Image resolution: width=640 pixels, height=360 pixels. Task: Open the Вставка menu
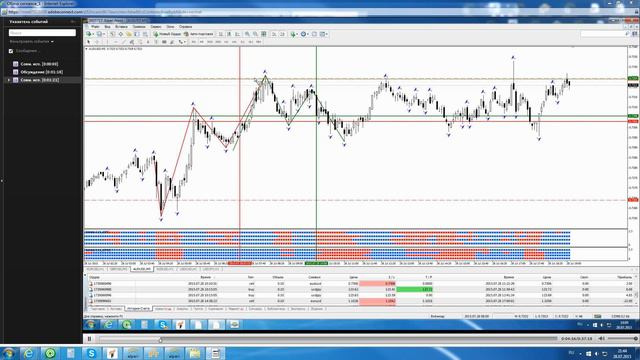(x=121, y=27)
